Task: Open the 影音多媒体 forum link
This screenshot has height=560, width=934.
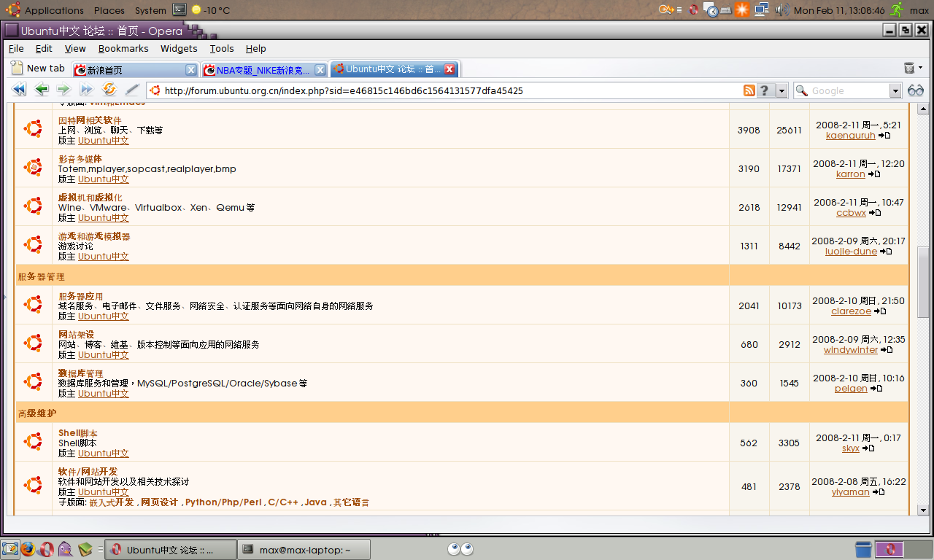Action: 80,159
